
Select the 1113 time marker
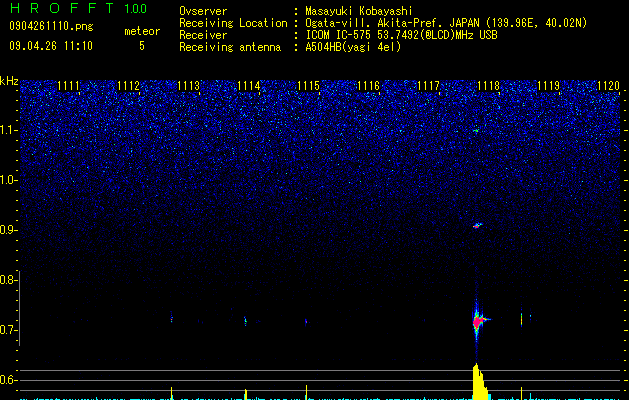click(x=189, y=86)
